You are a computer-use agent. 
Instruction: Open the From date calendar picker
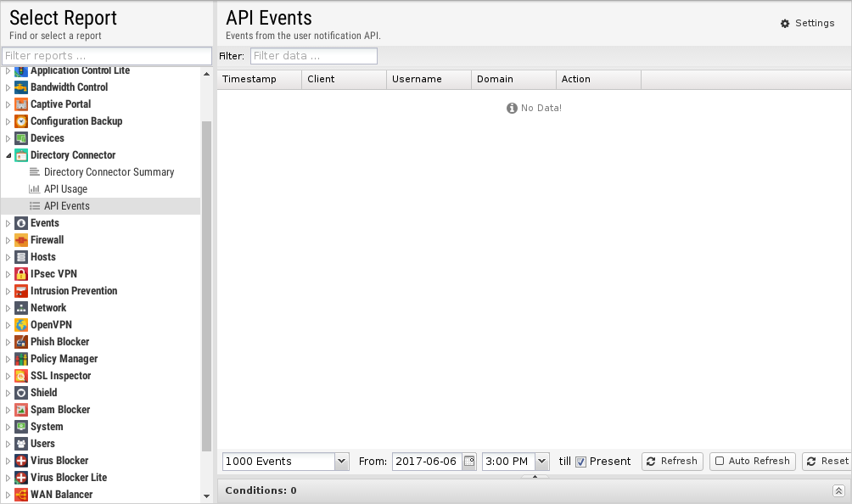click(x=469, y=462)
